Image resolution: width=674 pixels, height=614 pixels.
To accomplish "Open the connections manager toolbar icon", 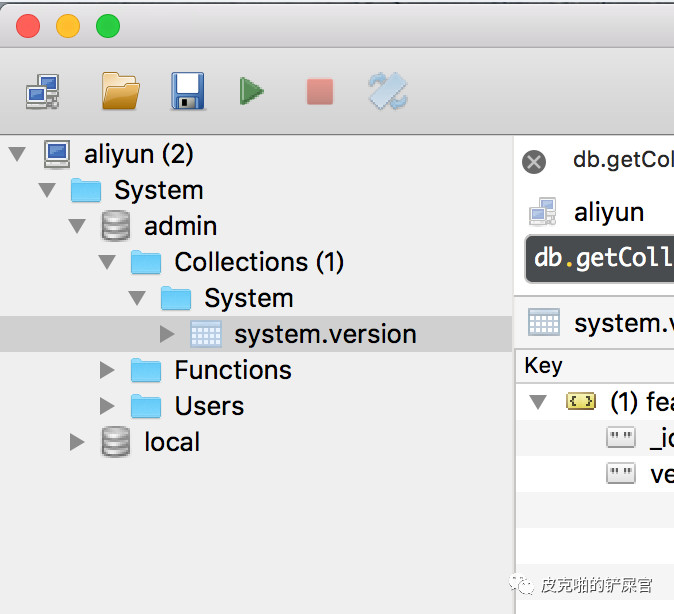I will (42, 91).
